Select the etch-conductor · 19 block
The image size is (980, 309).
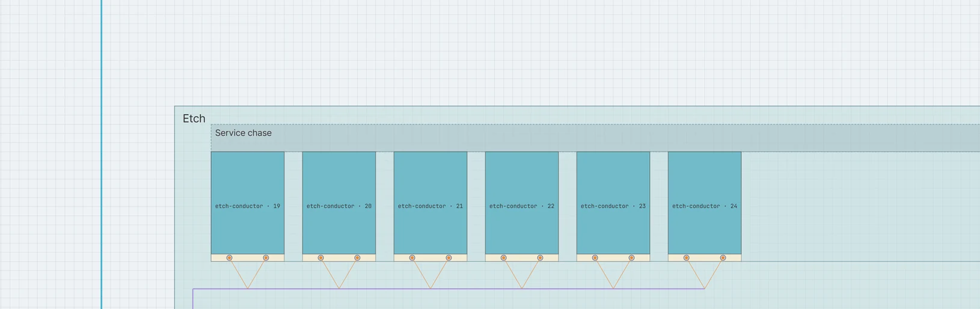tap(248, 203)
